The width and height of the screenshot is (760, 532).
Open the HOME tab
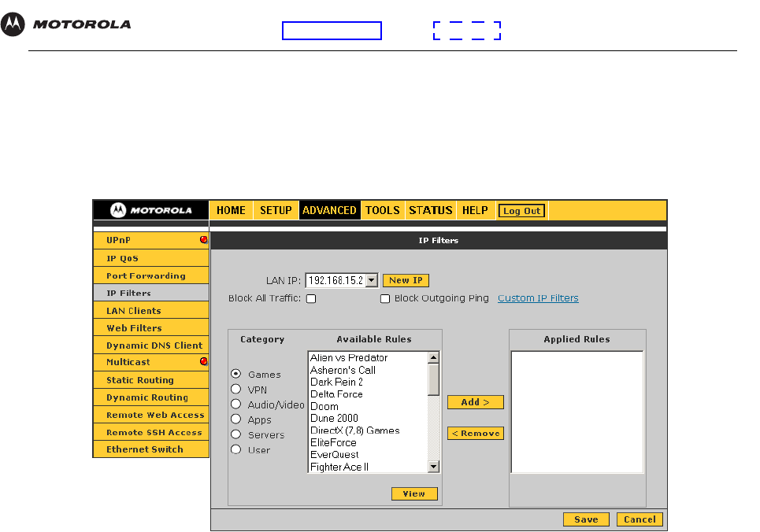coord(231,210)
